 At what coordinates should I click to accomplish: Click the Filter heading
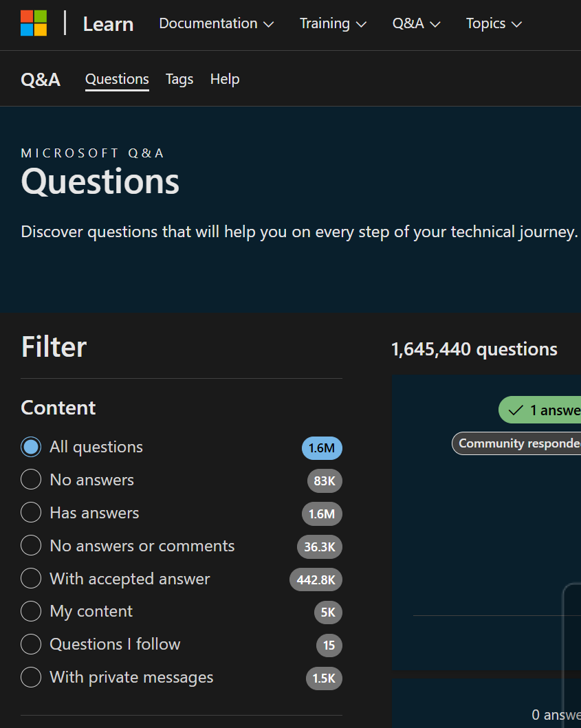click(x=54, y=347)
